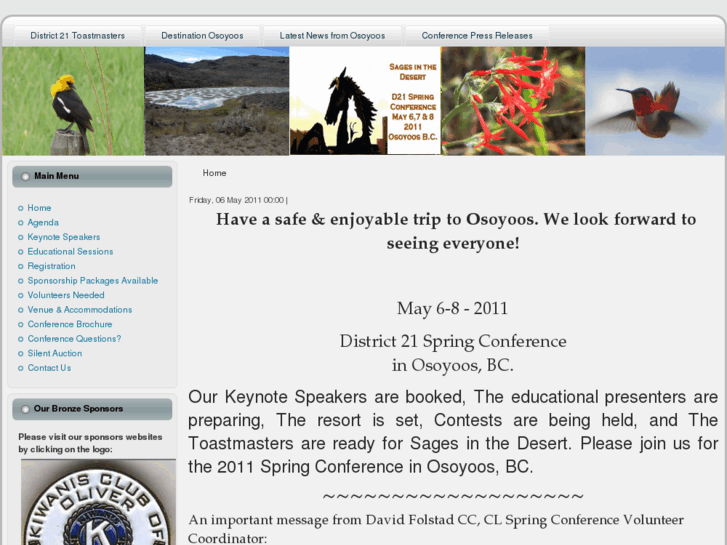The width and height of the screenshot is (727, 545).
Task: Click the Sages in the Desert horse logo
Action: (365, 101)
